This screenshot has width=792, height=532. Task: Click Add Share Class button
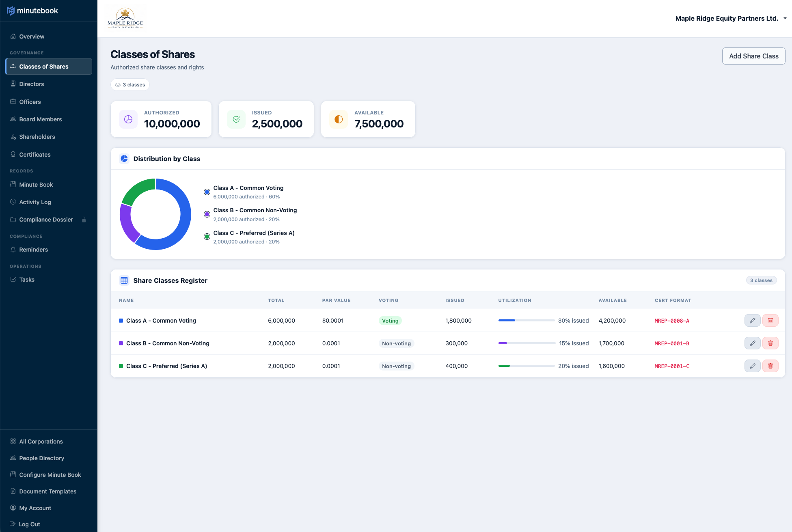pyautogui.click(x=753, y=56)
